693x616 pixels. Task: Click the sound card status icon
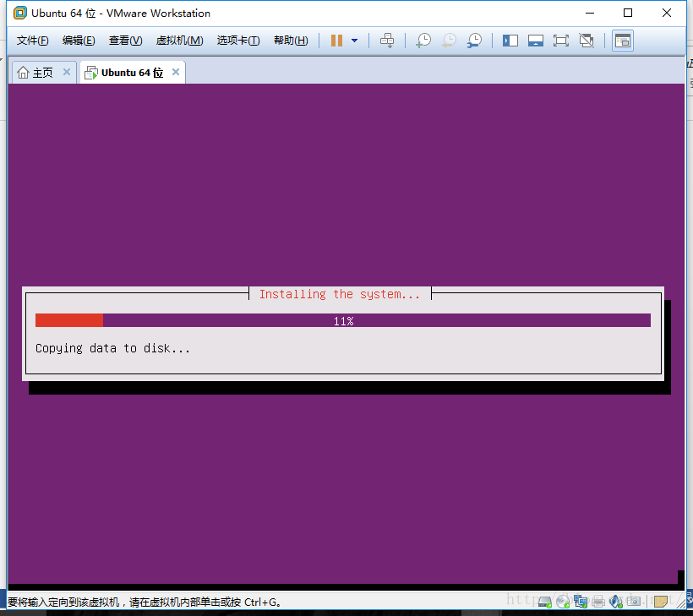pyautogui.click(x=615, y=602)
